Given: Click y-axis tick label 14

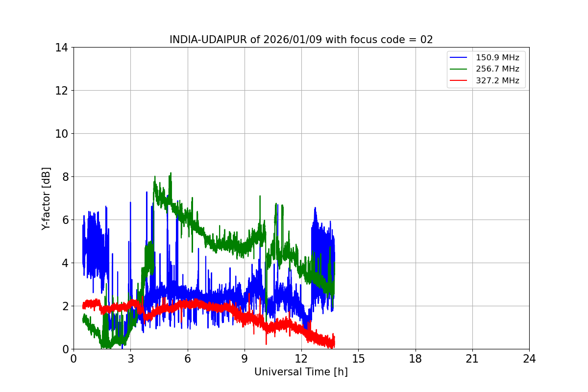Looking at the screenshot, I should click(62, 48).
